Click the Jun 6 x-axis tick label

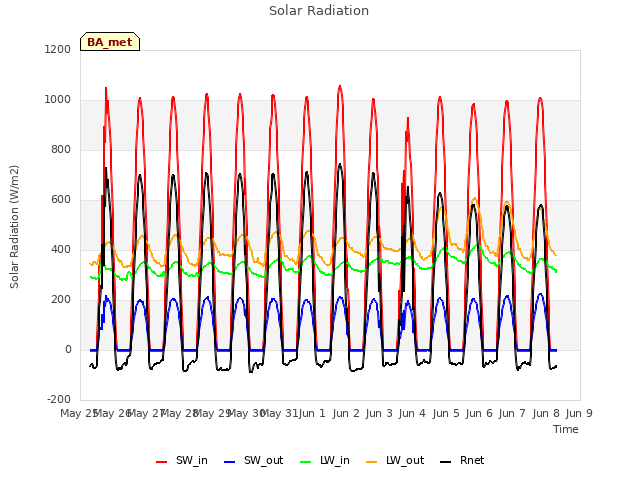pyautogui.click(x=479, y=413)
